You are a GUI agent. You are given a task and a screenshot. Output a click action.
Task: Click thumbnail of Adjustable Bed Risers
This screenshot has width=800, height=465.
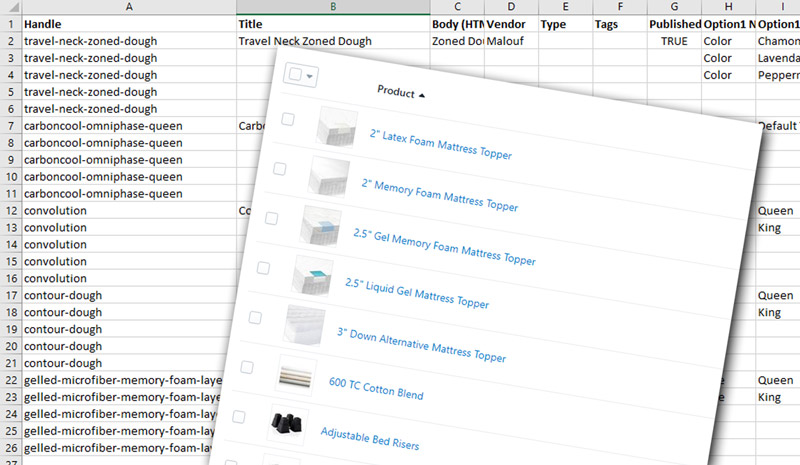(x=287, y=425)
